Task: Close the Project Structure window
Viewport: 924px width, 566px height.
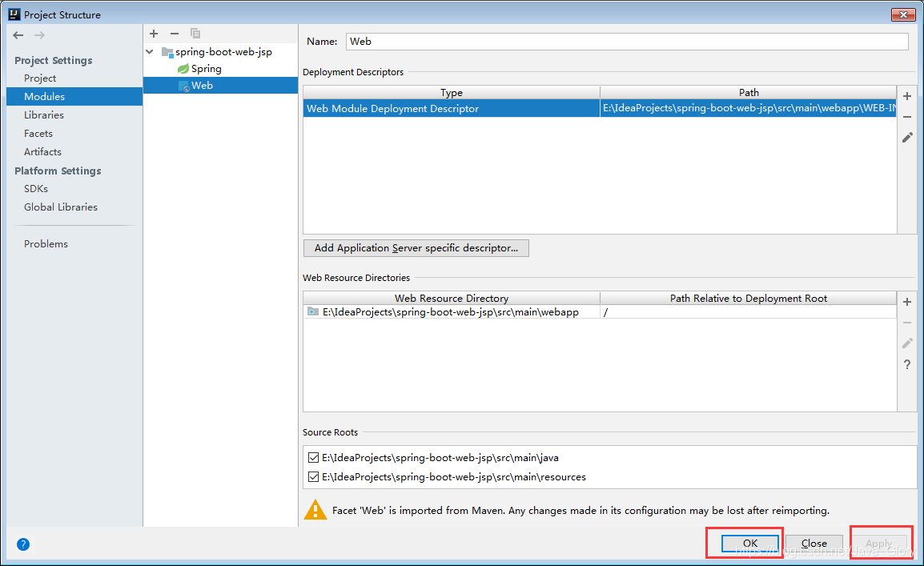Action: coord(903,14)
